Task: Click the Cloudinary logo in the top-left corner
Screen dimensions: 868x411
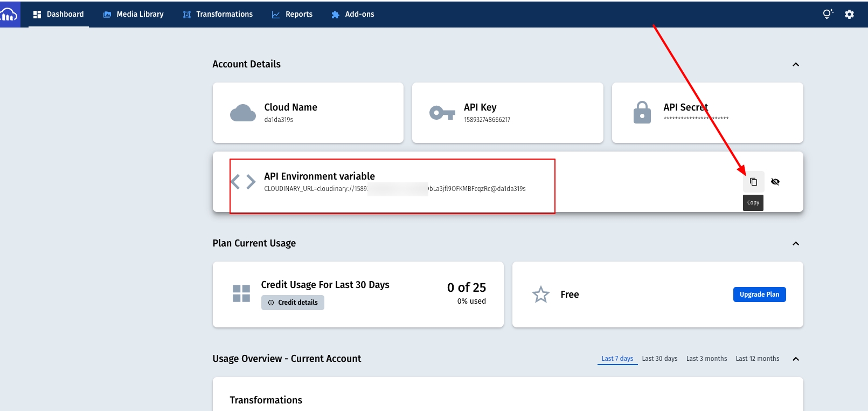Action: coord(9,15)
